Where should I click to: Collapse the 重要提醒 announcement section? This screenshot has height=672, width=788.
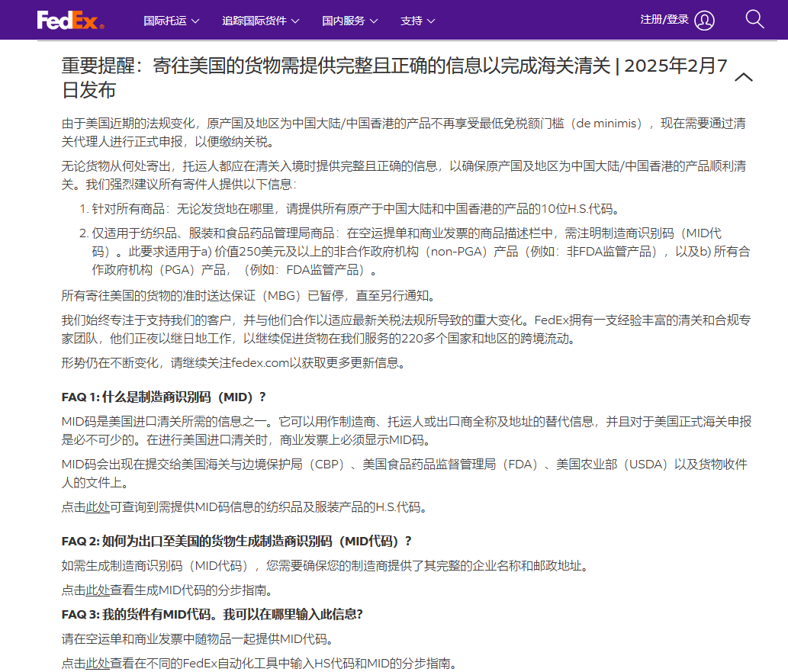click(743, 77)
